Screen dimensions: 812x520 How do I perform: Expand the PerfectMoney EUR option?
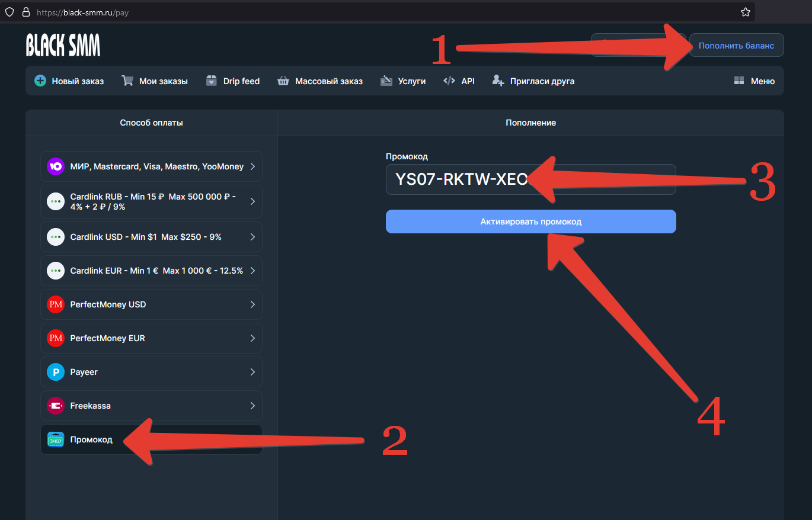(252, 338)
